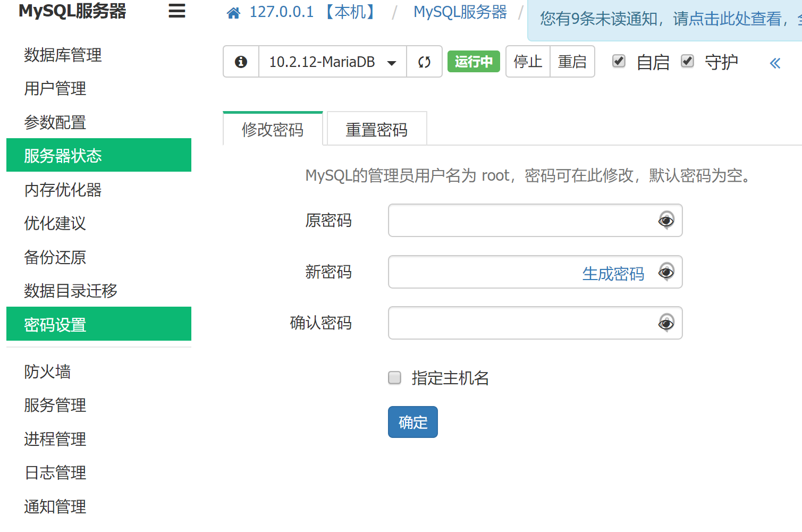Collapse panel with double chevron icon
Viewport: 802px width, 532px height.
pyautogui.click(x=775, y=63)
